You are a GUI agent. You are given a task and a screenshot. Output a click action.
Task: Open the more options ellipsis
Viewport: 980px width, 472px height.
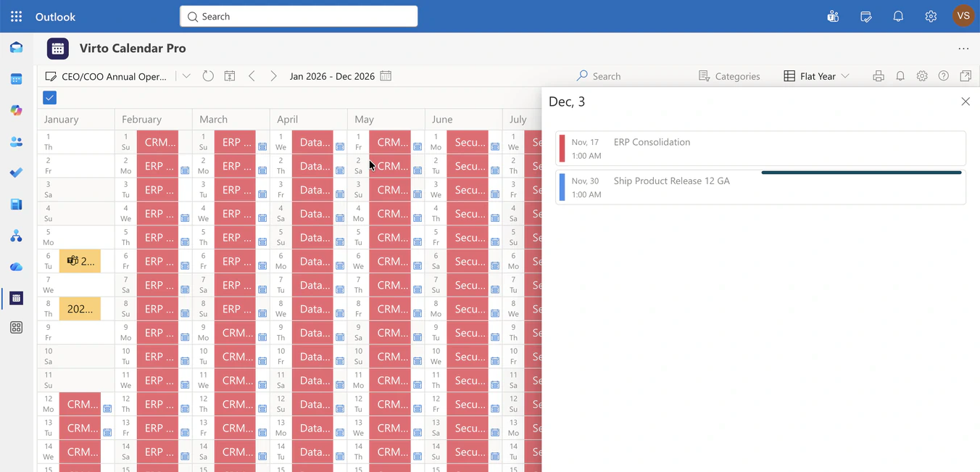pyautogui.click(x=963, y=49)
